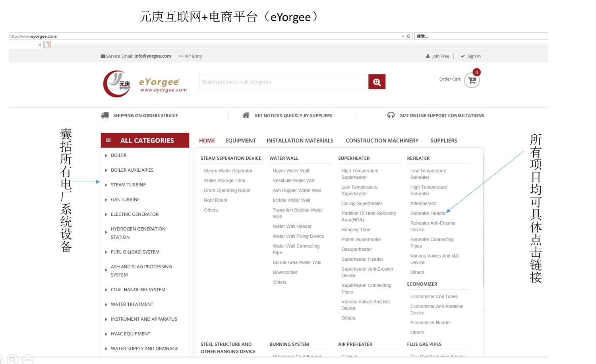Expand the FUEL OIL(GAS) SYSTEM arrow
The width and height of the screenshot is (596, 364).
pyautogui.click(x=106, y=252)
